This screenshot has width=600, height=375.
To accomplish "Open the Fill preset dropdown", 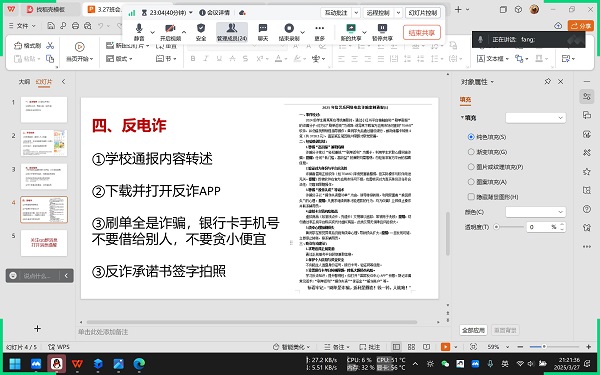I will click(536, 118).
